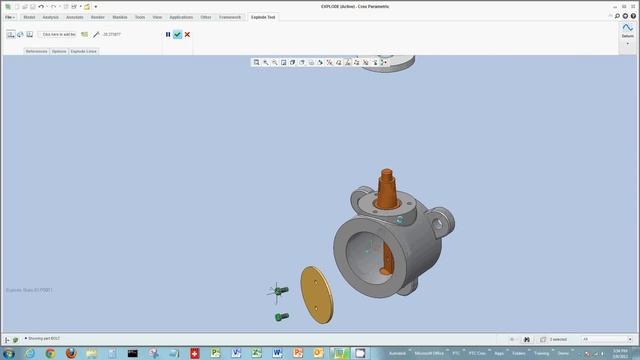This screenshot has height=360, width=640.
Task: Click the create offset lines pencil icon
Action: 96,34
